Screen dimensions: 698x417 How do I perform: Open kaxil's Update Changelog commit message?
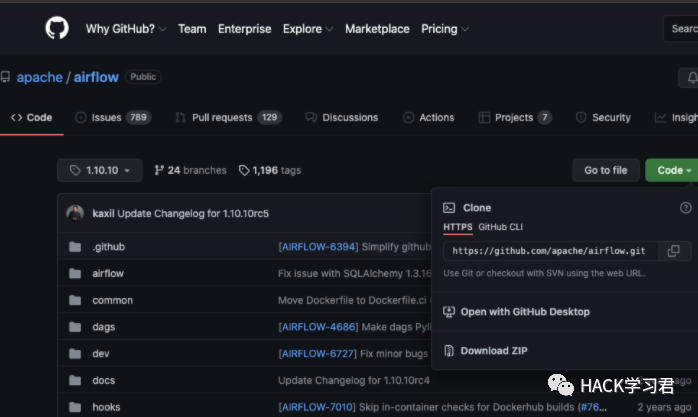click(193, 214)
